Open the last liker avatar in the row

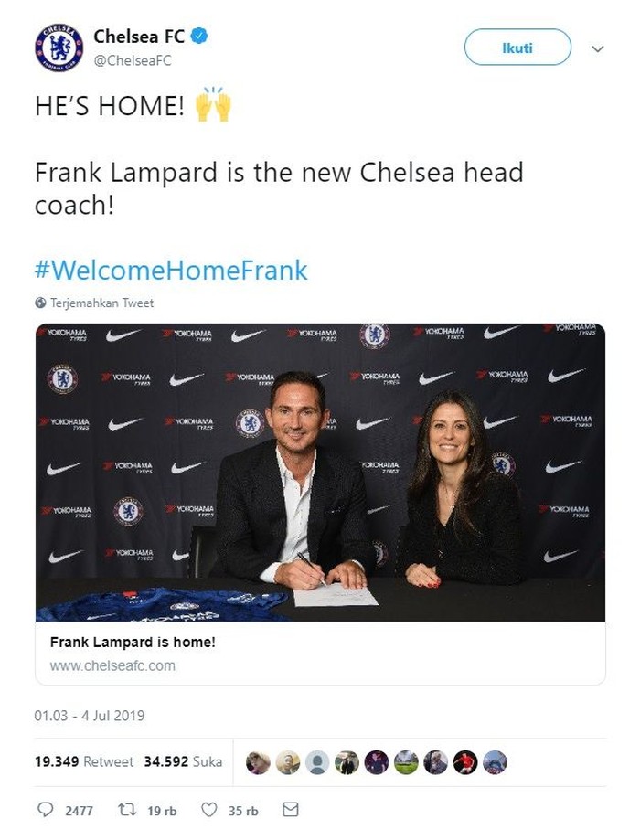(495, 762)
